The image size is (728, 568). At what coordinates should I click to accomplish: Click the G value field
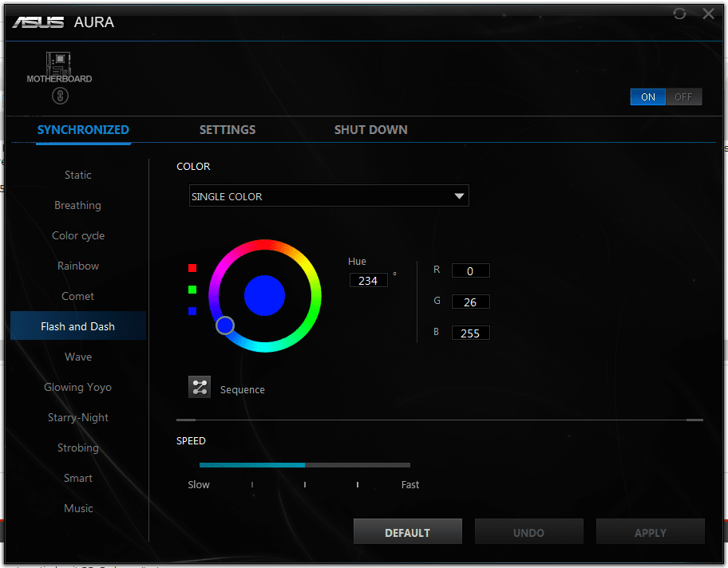coord(470,302)
